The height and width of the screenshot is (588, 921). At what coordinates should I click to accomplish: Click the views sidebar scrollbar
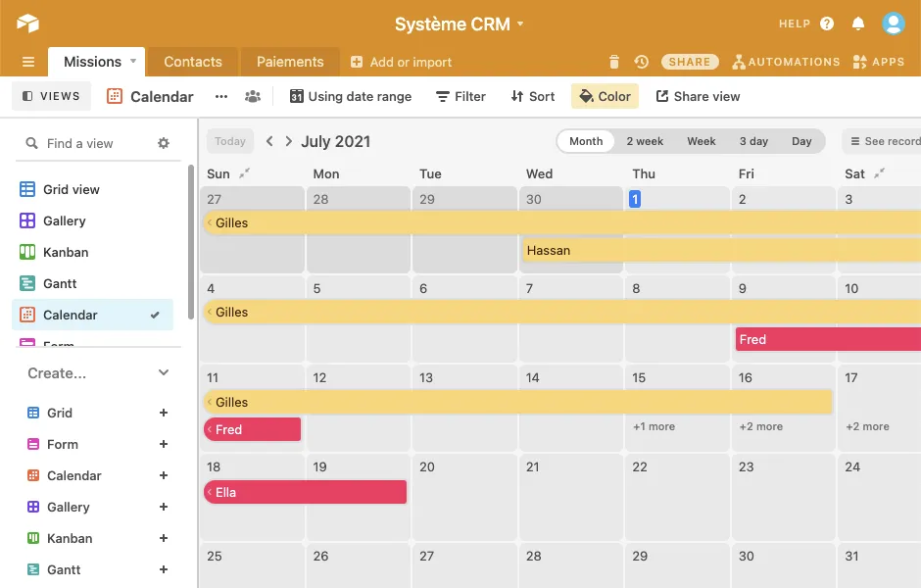pos(190,242)
